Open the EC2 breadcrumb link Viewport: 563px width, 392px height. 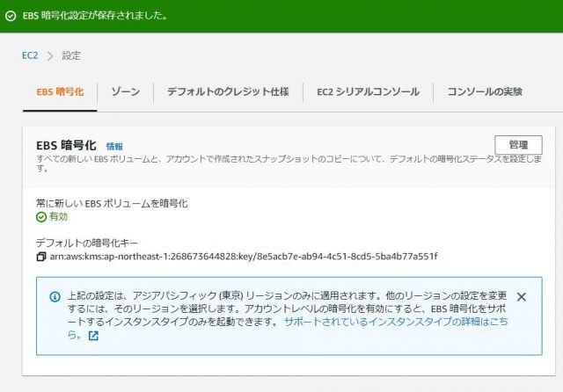click(x=30, y=55)
